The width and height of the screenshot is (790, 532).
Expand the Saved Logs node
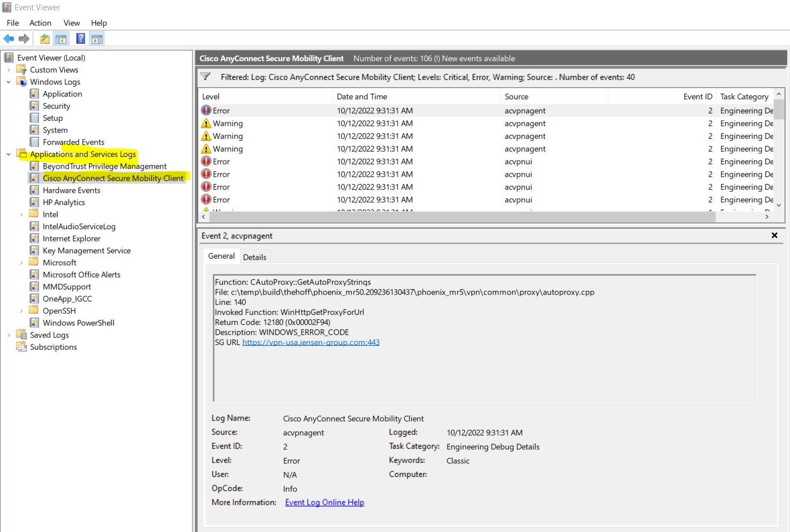[9, 335]
